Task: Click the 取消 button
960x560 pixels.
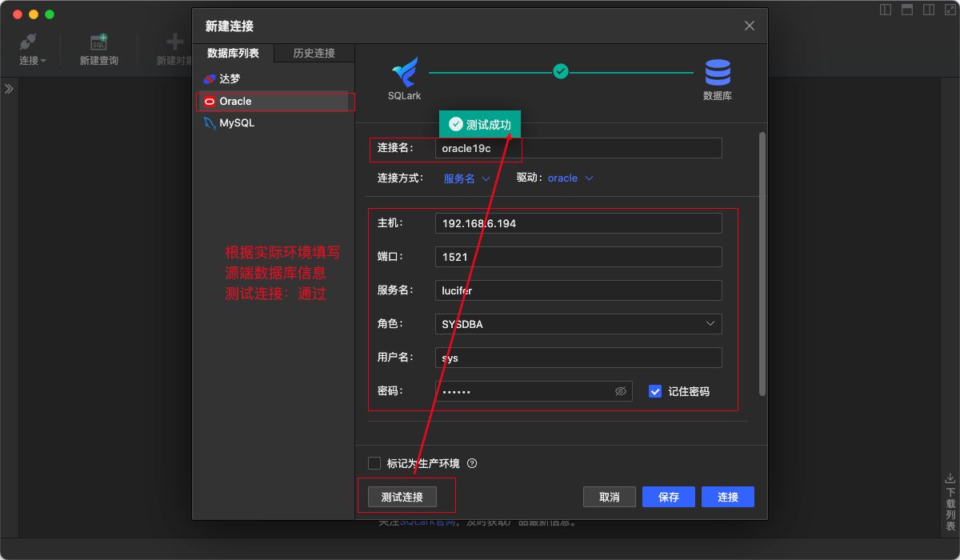Action: pyautogui.click(x=610, y=497)
